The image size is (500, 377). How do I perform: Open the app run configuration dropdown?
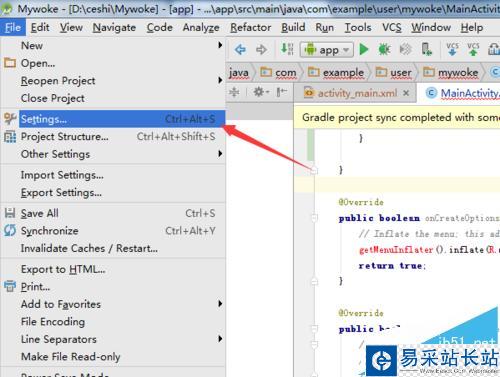326,50
